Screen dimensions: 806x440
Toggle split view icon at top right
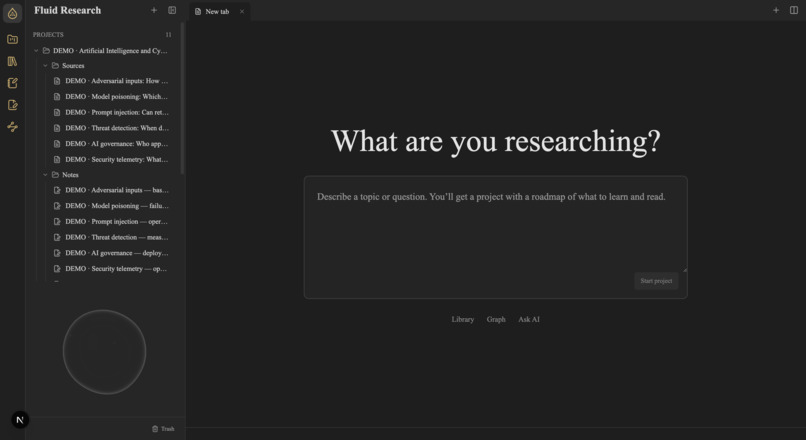point(794,10)
